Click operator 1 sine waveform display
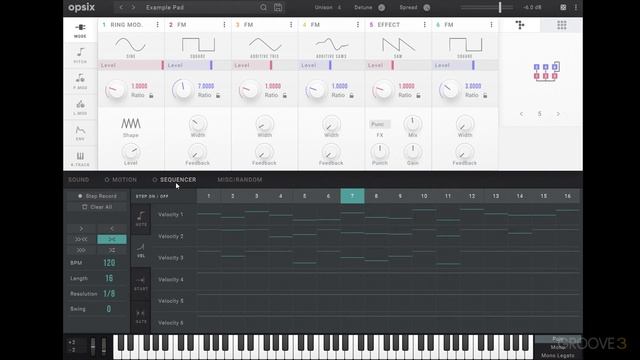Screen dimensions: 640x360 pyautogui.click(x=131, y=46)
